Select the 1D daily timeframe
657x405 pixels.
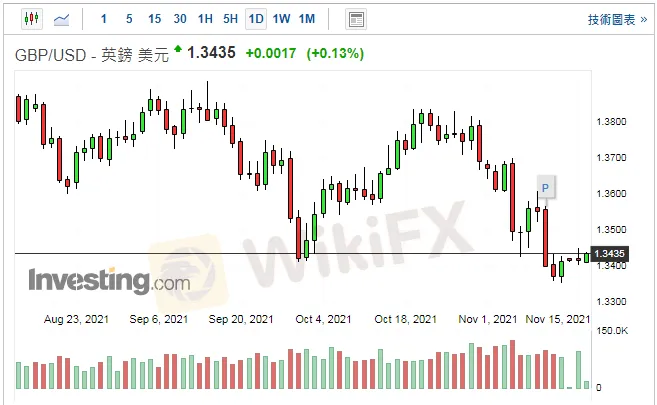click(256, 19)
